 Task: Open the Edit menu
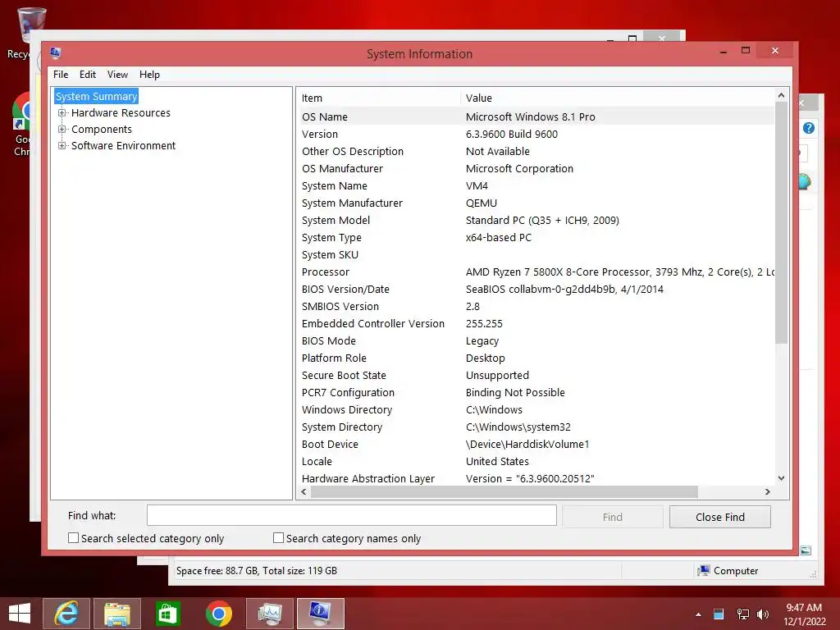click(87, 75)
